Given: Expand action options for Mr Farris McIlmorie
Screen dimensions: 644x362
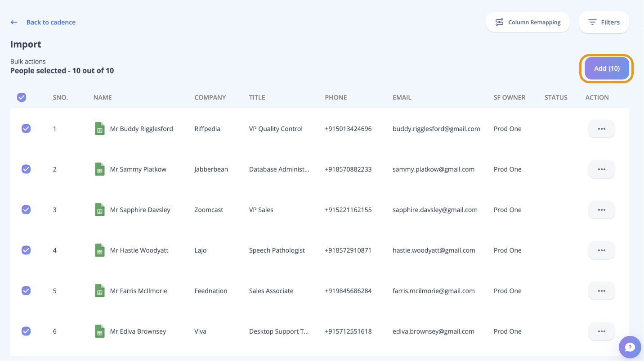Looking at the screenshot, I should 601,291.
